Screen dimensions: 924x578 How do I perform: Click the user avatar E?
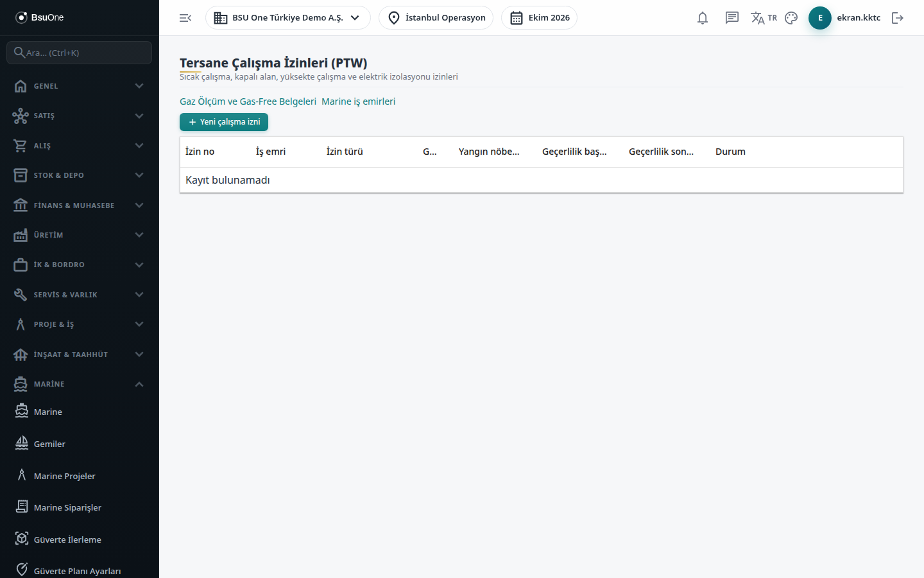[x=820, y=18]
